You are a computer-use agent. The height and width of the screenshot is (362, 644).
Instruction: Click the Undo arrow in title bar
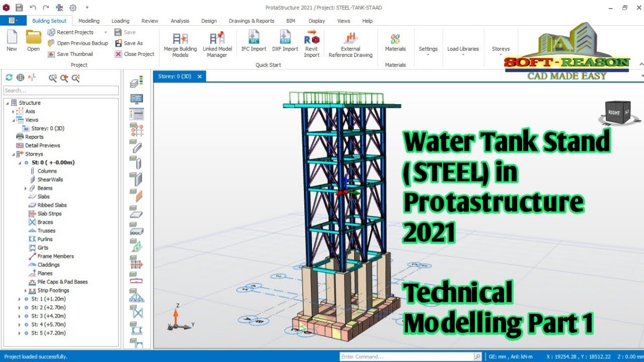(33, 8)
